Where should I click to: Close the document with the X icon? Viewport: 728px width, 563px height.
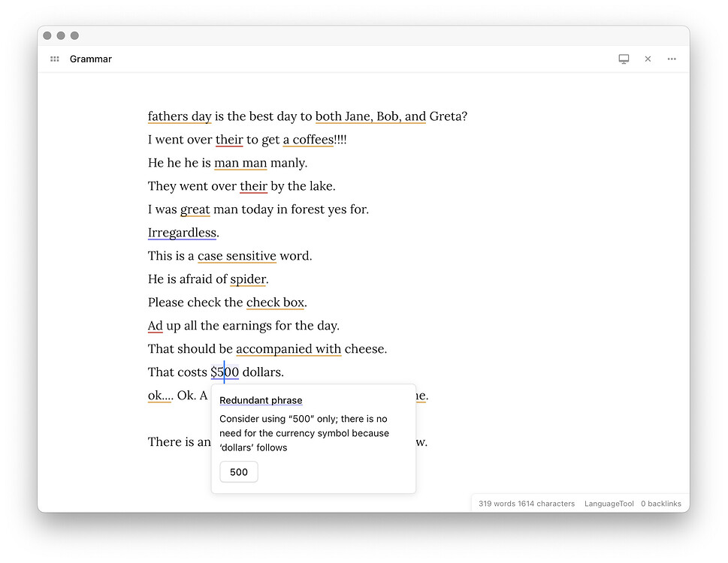(648, 59)
